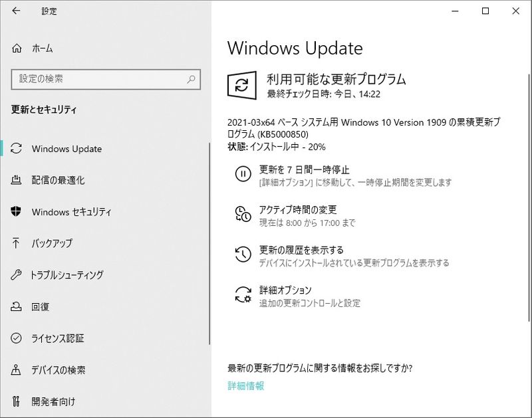Click 追加の更新コントロールと設定 description
Screen dimensions: 532x418
pyautogui.click(x=310, y=303)
